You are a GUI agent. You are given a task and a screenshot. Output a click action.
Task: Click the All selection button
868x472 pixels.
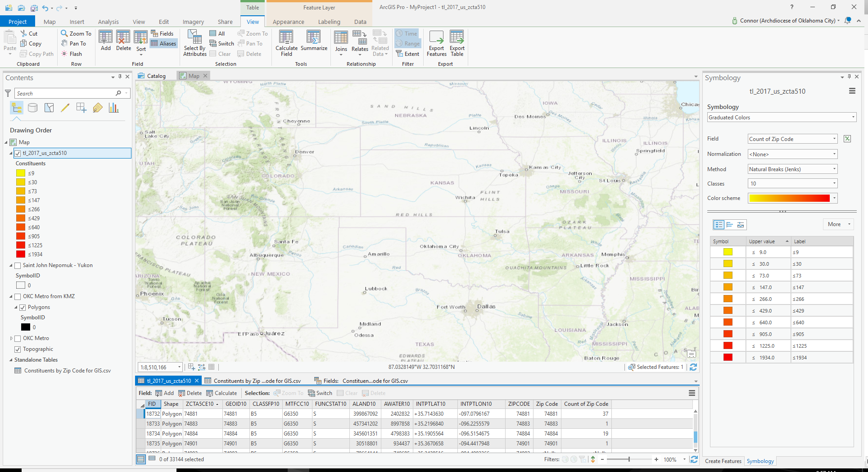[x=217, y=33]
